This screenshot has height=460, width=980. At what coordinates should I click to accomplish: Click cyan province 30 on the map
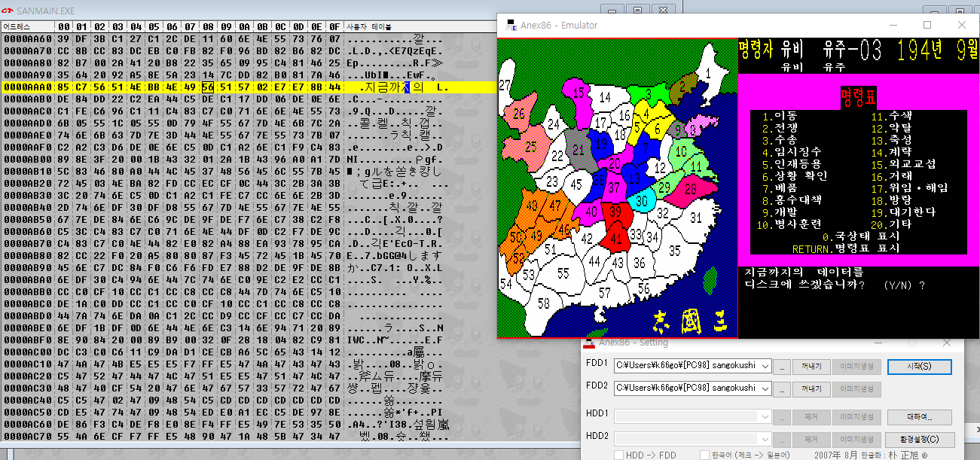coord(640,202)
